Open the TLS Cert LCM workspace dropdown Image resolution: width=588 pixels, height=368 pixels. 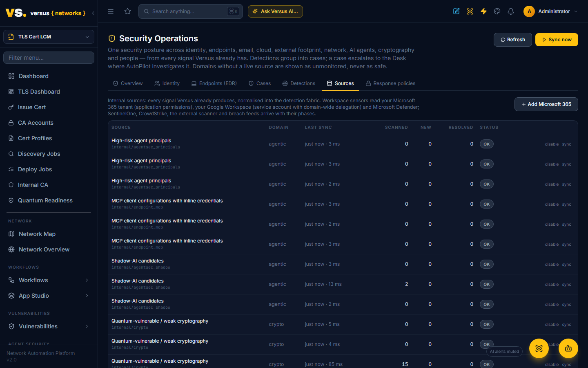(49, 37)
